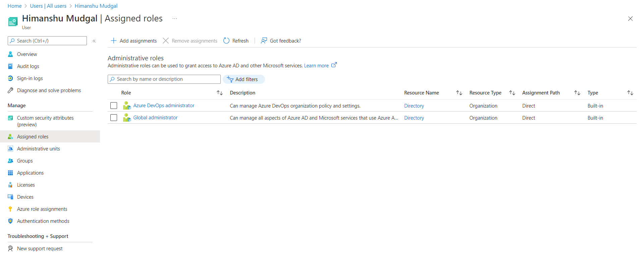Viewport: 644px width, 254px height.
Task: Click the Assigned roles sidebar icon
Action: pyautogui.click(x=10, y=137)
